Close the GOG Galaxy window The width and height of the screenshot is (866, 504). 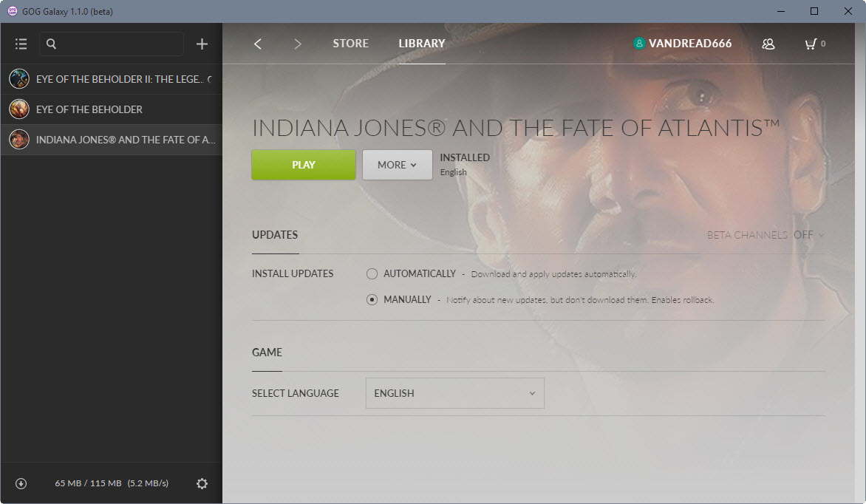point(848,11)
